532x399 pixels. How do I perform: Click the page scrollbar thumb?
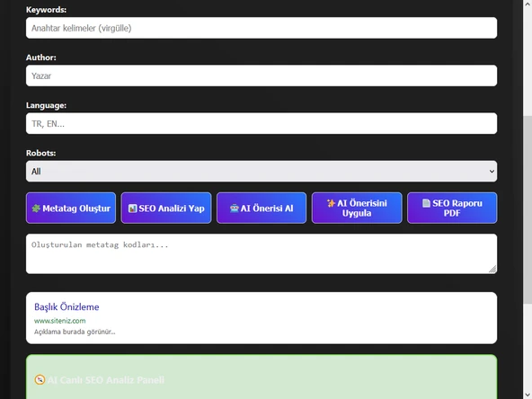[528, 209]
